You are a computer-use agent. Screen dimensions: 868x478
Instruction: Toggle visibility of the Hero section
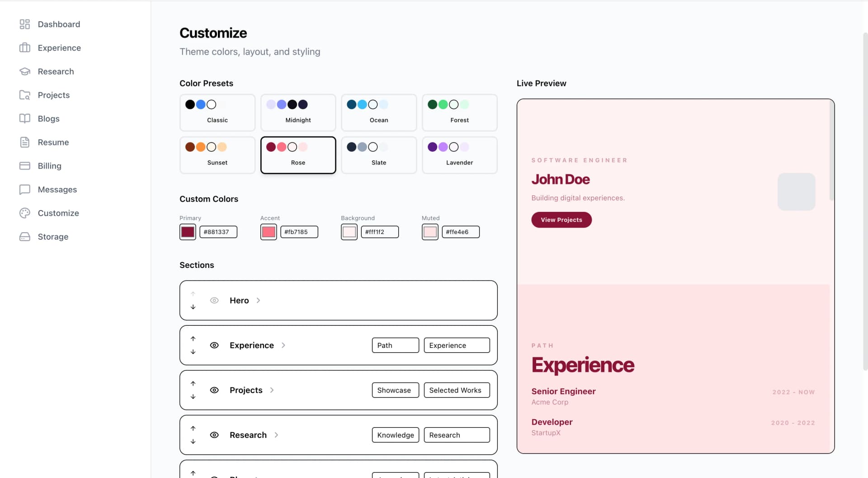pyautogui.click(x=214, y=300)
